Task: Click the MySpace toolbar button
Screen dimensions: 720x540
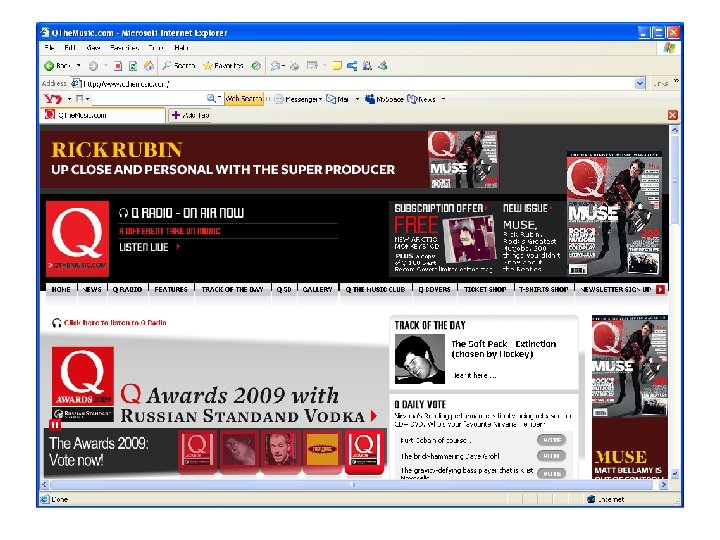Action: coord(384,99)
